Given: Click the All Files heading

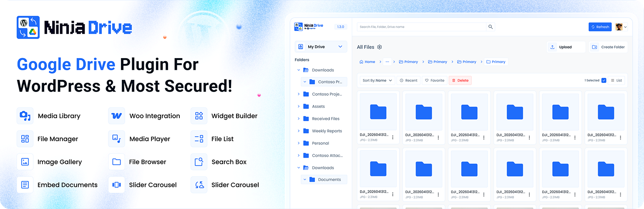Looking at the screenshot, I should coord(365,47).
